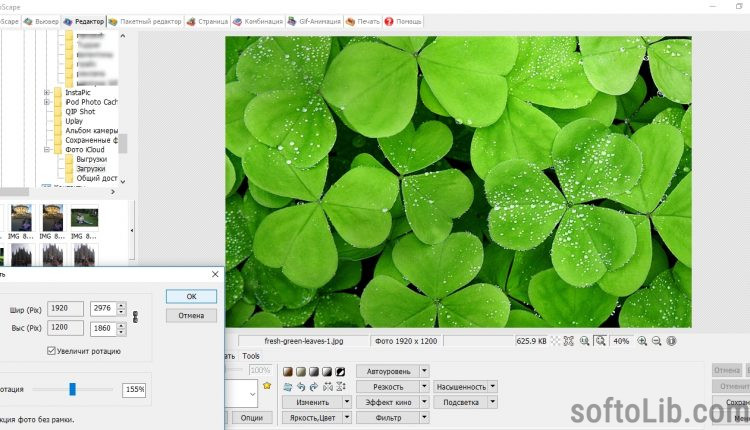The height and width of the screenshot is (430, 750).
Task: Click the yellow star favorites icon
Action: [267, 386]
